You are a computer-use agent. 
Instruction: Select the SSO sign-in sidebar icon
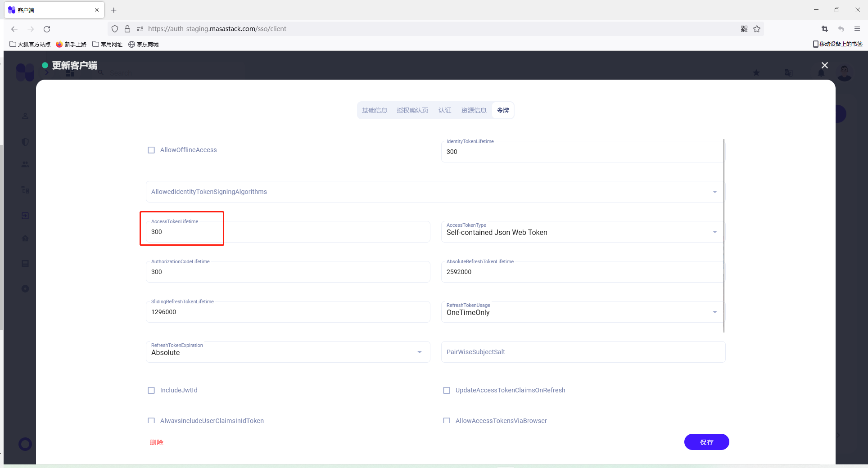point(25,215)
